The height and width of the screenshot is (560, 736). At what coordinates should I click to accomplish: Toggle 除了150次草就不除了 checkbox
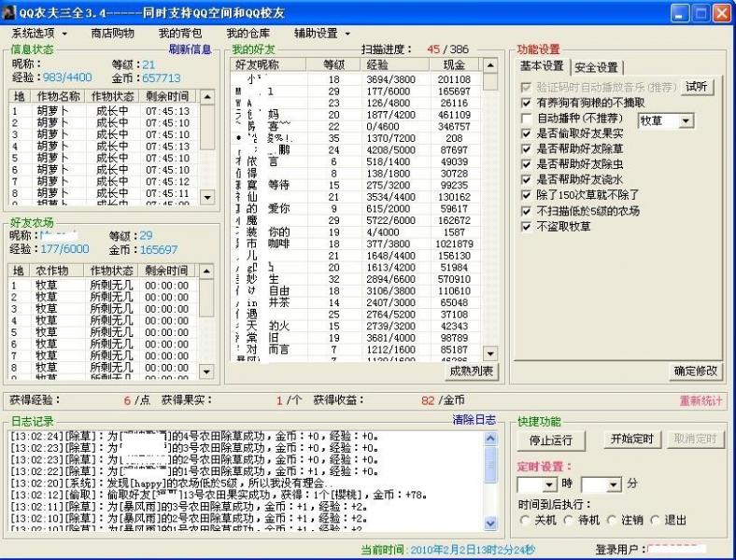526,195
